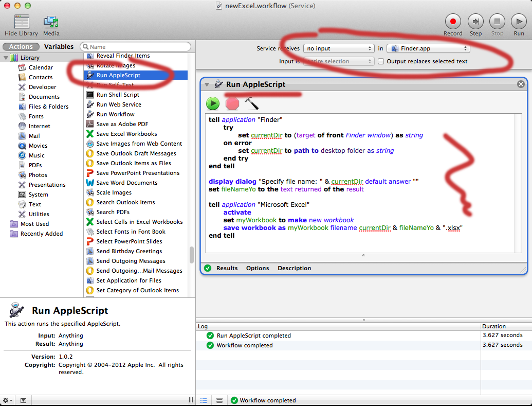Open the Media browser icon
This screenshot has height=406, width=532.
tap(51, 22)
